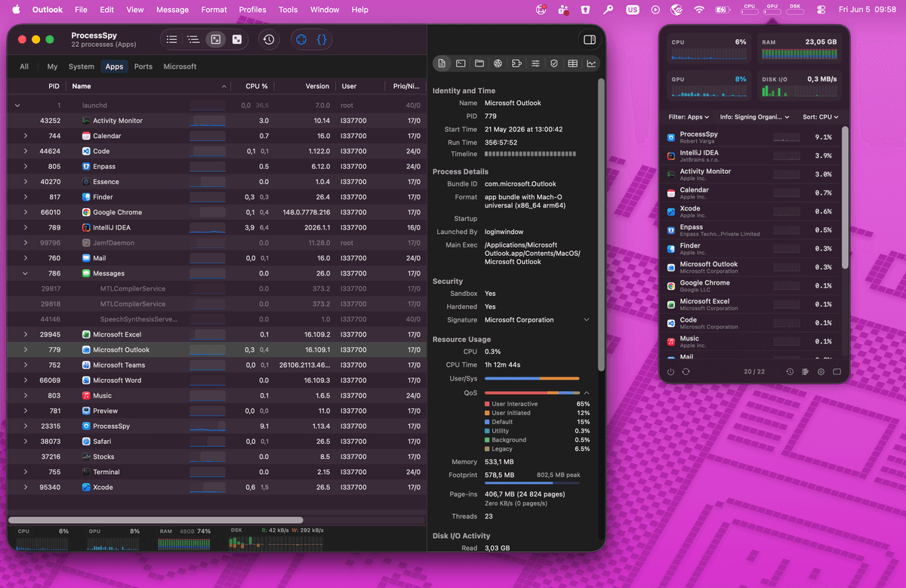This screenshot has height=588, width=906.
Task: Expand the Xcode process row
Action: tap(26, 487)
